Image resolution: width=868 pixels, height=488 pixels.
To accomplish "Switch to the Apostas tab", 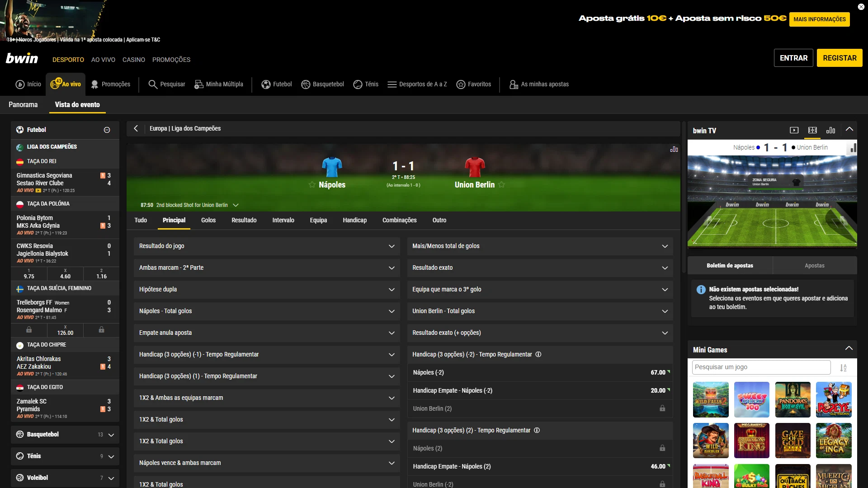I will [815, 266].
